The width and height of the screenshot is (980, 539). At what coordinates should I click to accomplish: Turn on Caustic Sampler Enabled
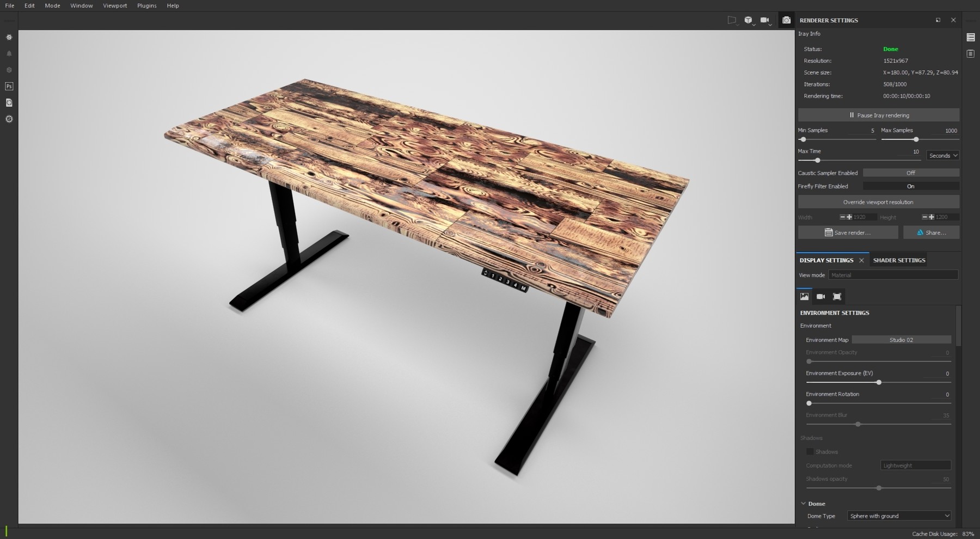point(911,173)
